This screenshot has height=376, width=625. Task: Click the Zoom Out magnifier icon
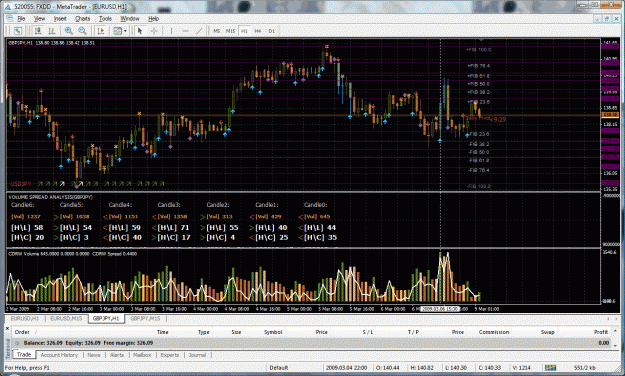pyautogui.click(x=83, y=31)
